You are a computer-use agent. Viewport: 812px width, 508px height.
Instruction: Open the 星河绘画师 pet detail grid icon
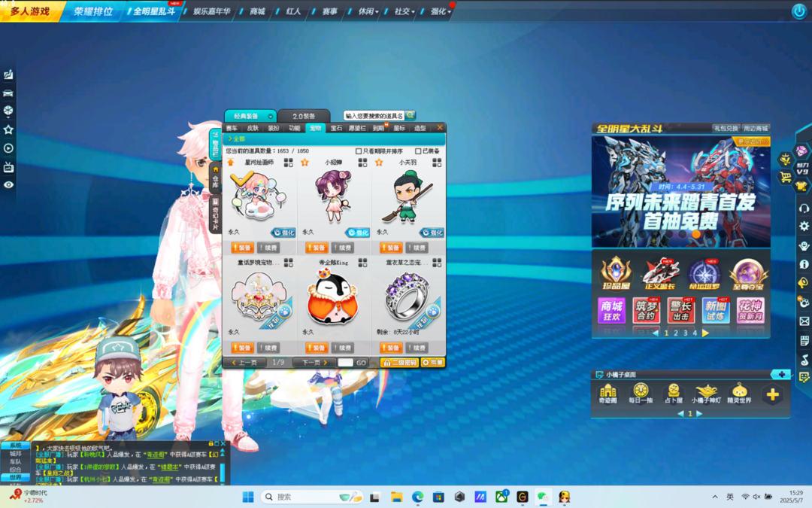[x=289, y=163]
